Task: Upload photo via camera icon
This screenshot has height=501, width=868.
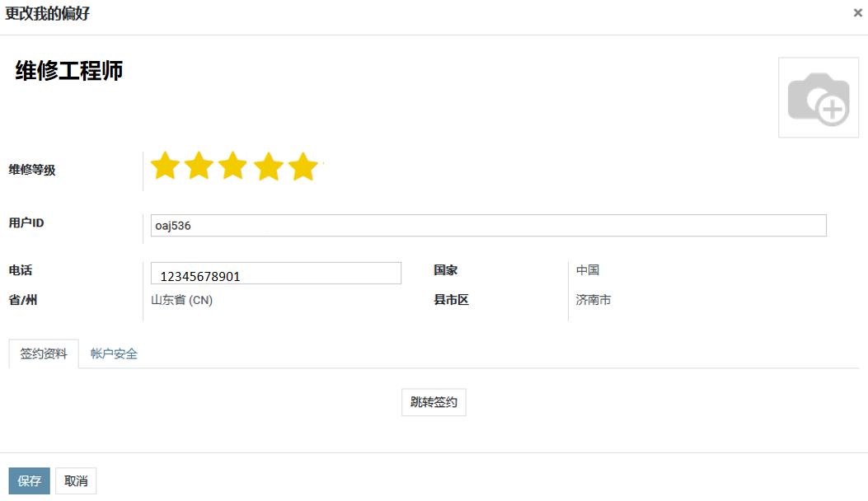Action: click(818, 98)
